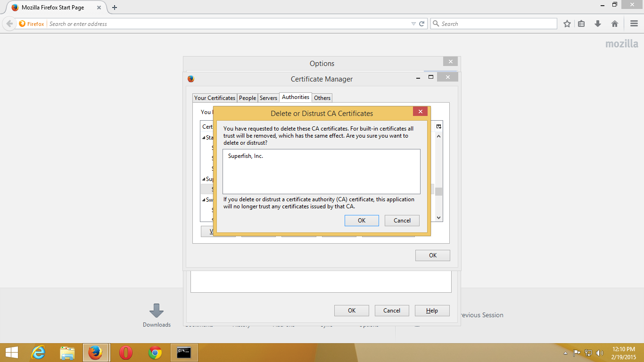
Task: Cancel the Delete or Distrust CA Certificates dialog
Action: (x=402, y=220)
